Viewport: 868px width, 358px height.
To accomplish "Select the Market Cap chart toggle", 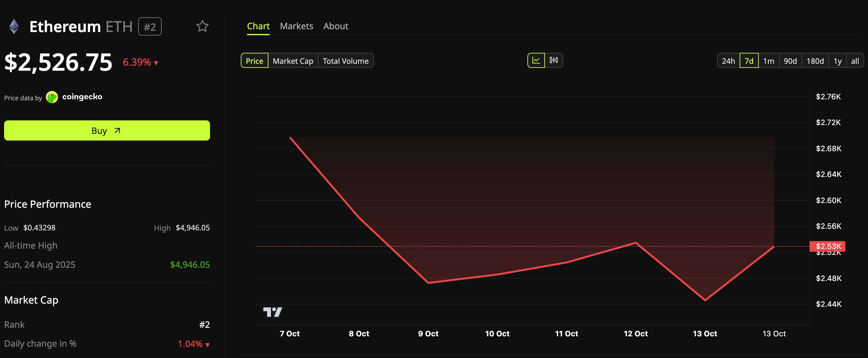I will [293, 61].
